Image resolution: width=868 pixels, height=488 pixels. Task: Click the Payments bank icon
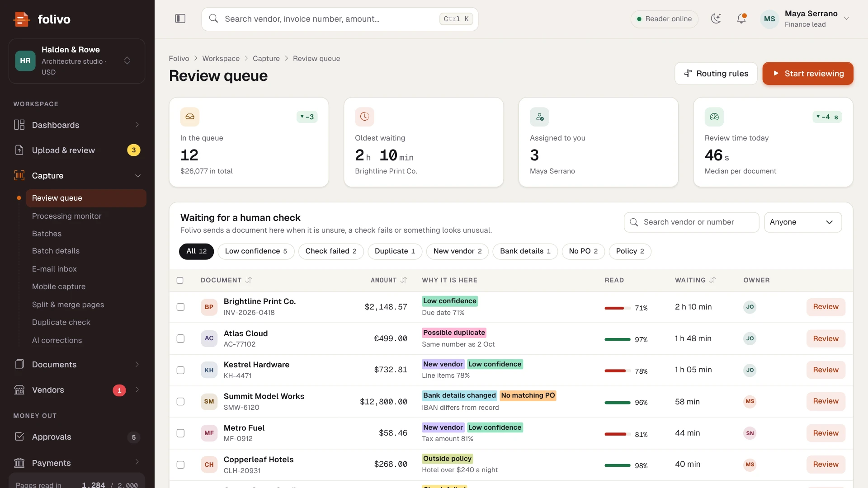click(x=19, y=463)
